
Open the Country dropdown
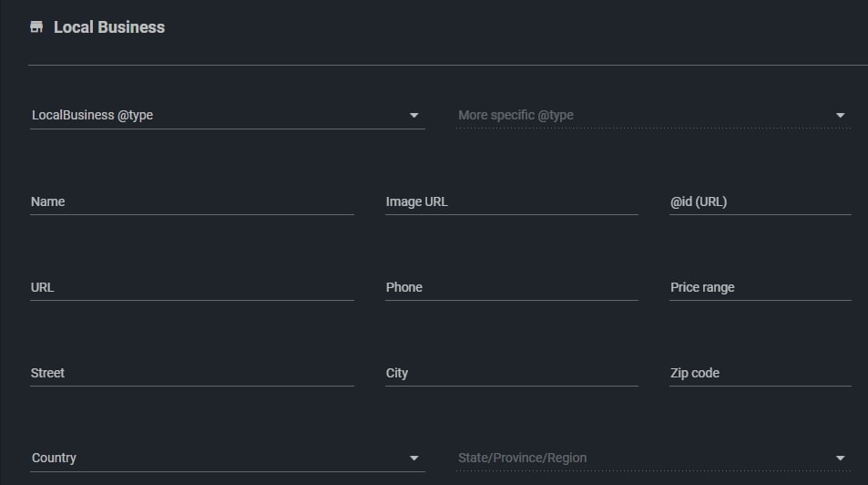(x=219, y=458)
